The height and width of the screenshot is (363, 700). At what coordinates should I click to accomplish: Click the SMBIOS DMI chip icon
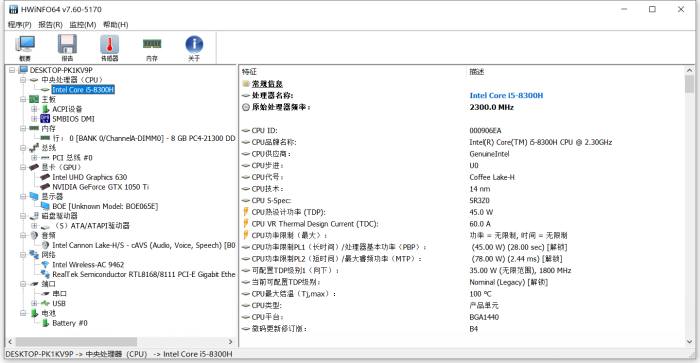pos(45,119)
